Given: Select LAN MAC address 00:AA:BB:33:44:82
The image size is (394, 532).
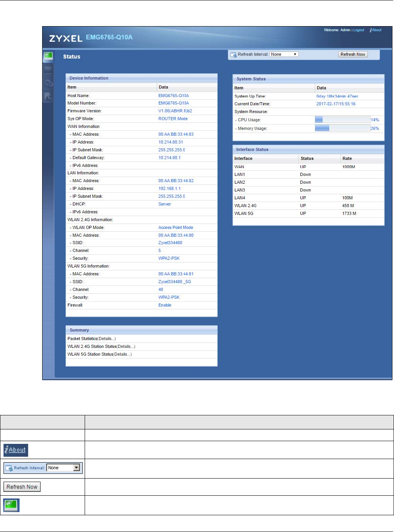Looking at the screenshot, I should click(176, 181).
